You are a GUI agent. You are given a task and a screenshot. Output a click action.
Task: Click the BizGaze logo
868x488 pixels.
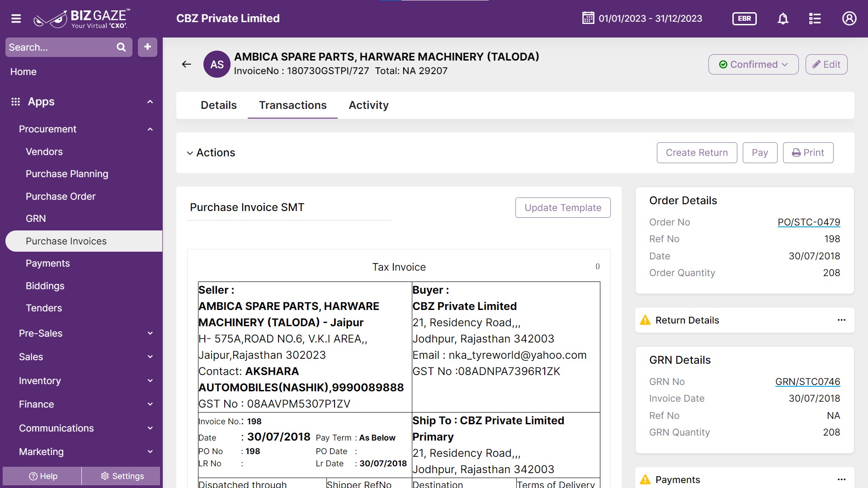pos(82,19)
